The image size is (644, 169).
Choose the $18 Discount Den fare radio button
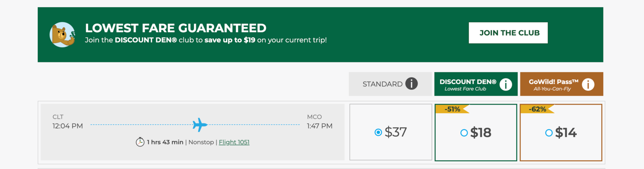464,133
